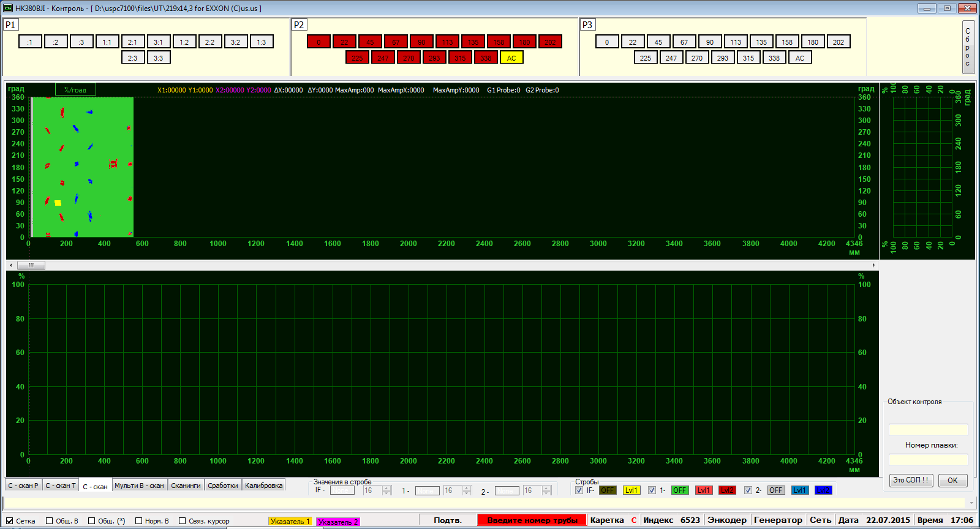Uncheck the IF- strobe checkbox
This screenshot has height=529, width=980.
[579, 490]
